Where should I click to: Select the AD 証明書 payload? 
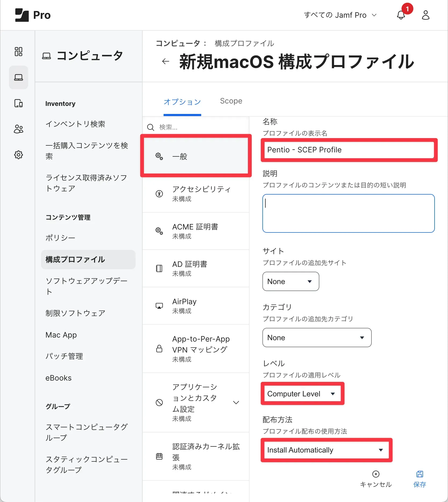[196, 268]
